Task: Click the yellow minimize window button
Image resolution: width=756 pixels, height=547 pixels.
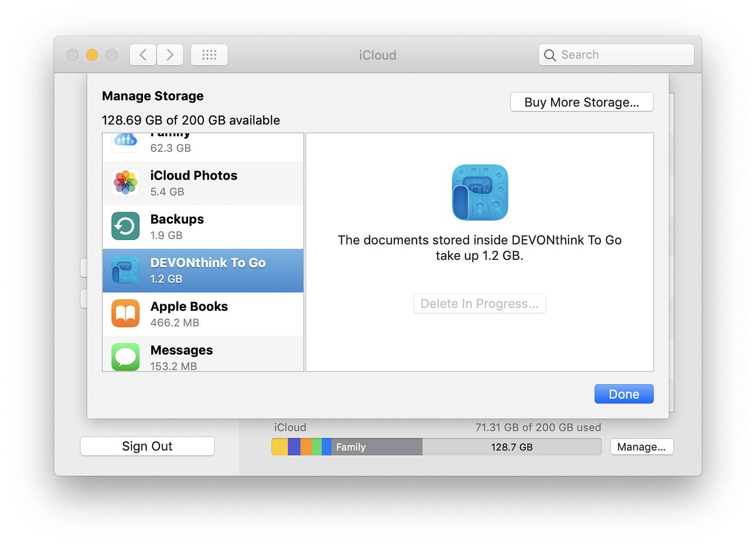Action: pyautogui.click(x=92, y=55)
